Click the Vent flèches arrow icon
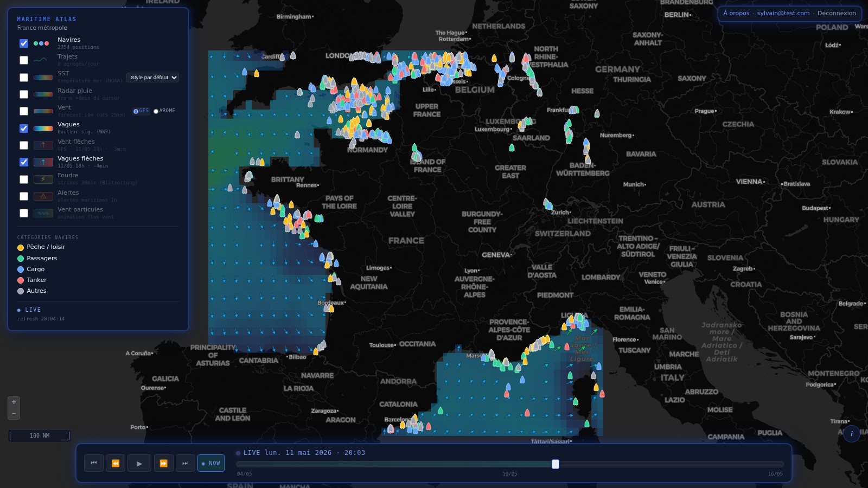The image size is (868, 488). pyautogui.click(x=43, y=145)
